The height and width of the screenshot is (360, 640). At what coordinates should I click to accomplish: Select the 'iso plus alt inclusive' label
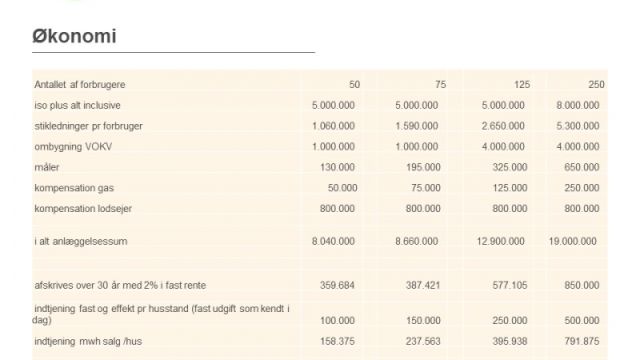(x=78, y=105)
